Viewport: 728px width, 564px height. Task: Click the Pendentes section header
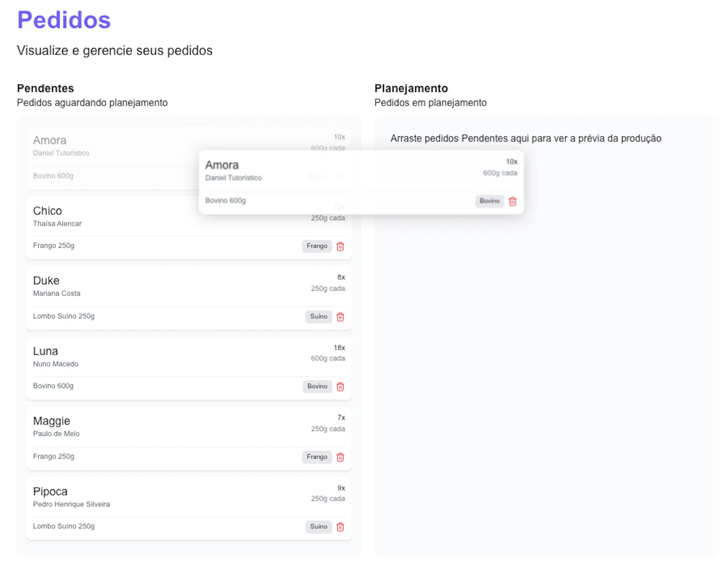(45, 88)
